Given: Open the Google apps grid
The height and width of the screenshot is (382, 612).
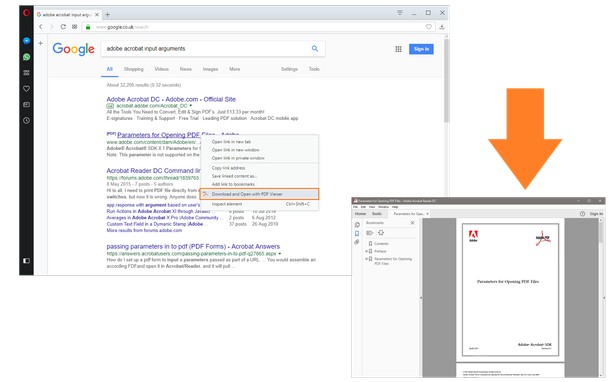Looking at the screenshot, I should point(398,49).
